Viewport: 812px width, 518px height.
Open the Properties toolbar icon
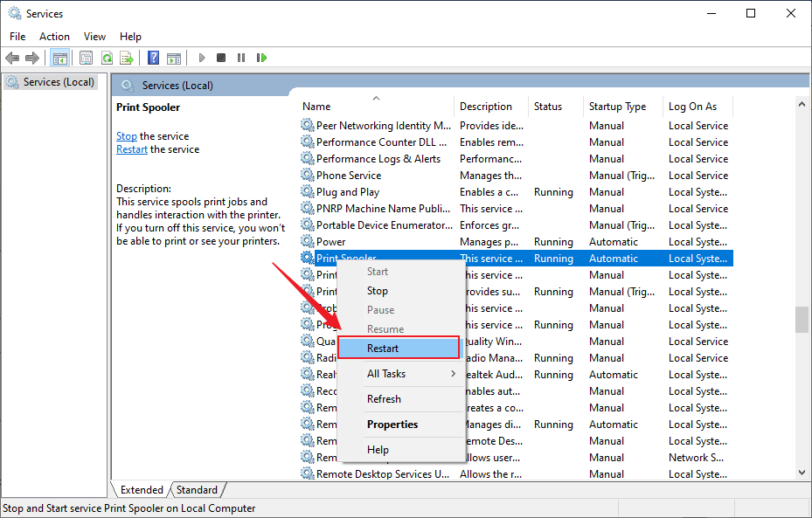coord(84,58)
